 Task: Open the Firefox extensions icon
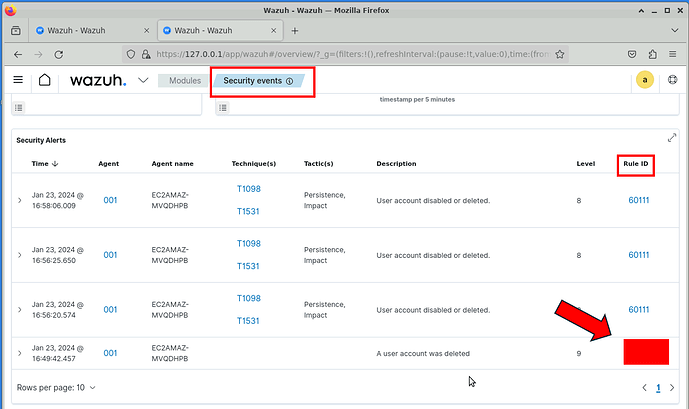click(652, 54)
